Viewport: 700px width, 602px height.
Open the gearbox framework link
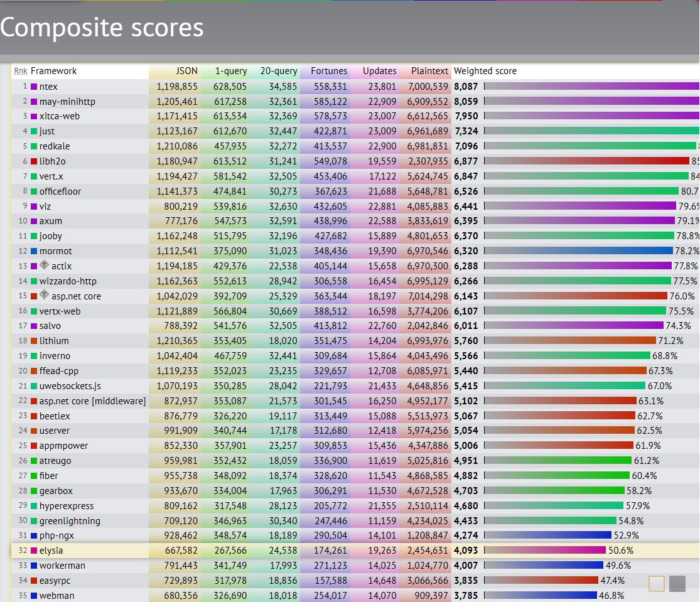56,491
